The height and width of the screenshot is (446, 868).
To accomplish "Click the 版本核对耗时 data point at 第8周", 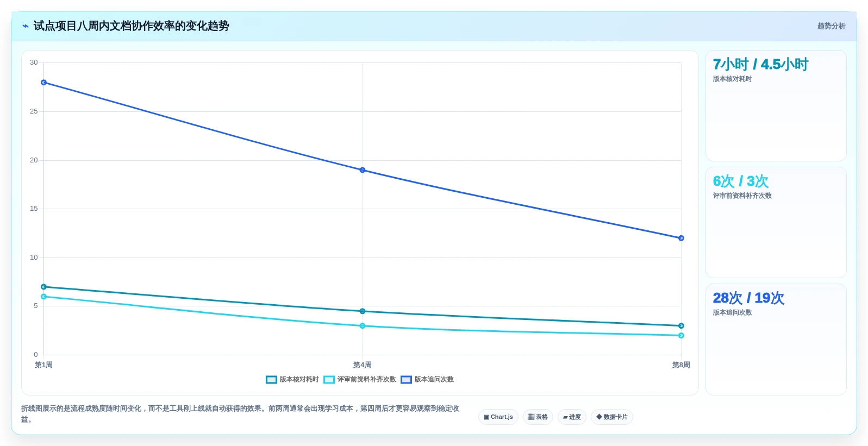I will 681,326.
